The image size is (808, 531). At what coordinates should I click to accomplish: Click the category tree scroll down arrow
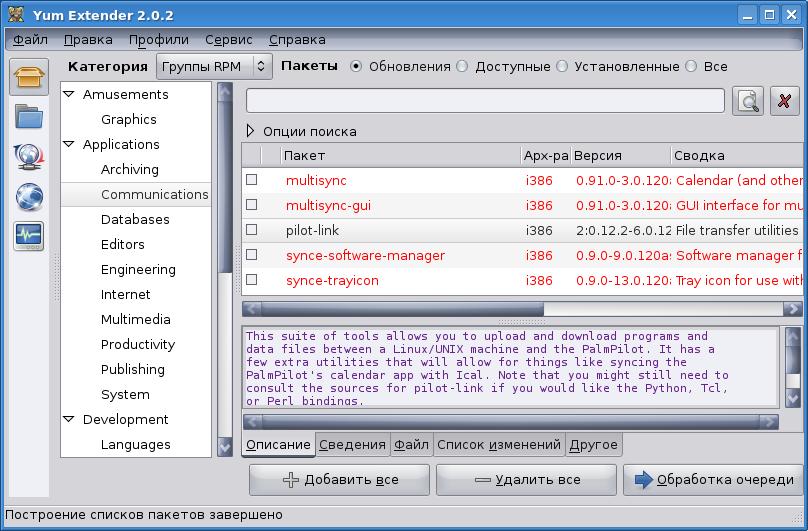(225, 447)
